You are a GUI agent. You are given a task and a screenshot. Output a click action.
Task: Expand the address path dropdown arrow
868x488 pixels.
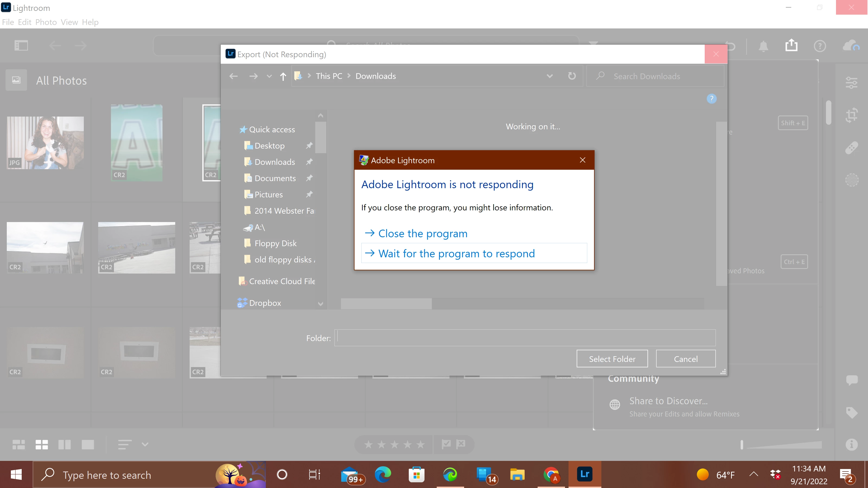[x=550, y=76]
